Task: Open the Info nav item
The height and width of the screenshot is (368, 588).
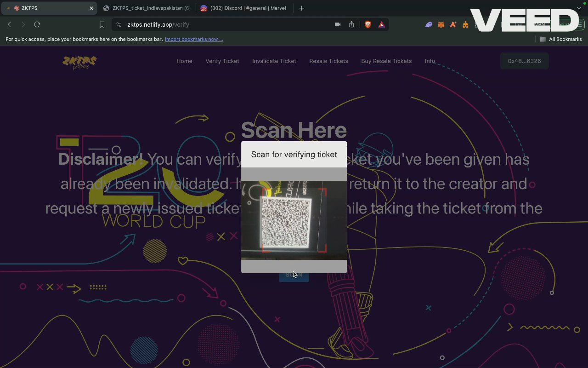Action: tap(430, 61)
